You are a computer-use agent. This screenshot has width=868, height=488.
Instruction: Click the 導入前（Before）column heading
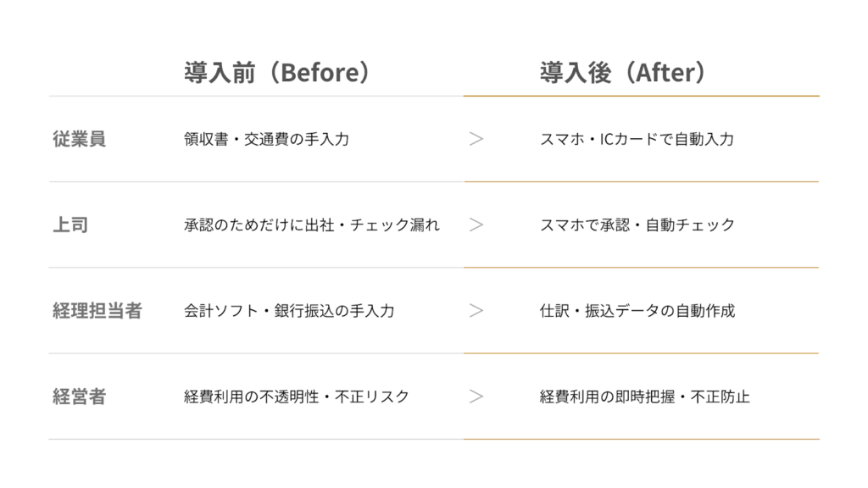(277, 74)
